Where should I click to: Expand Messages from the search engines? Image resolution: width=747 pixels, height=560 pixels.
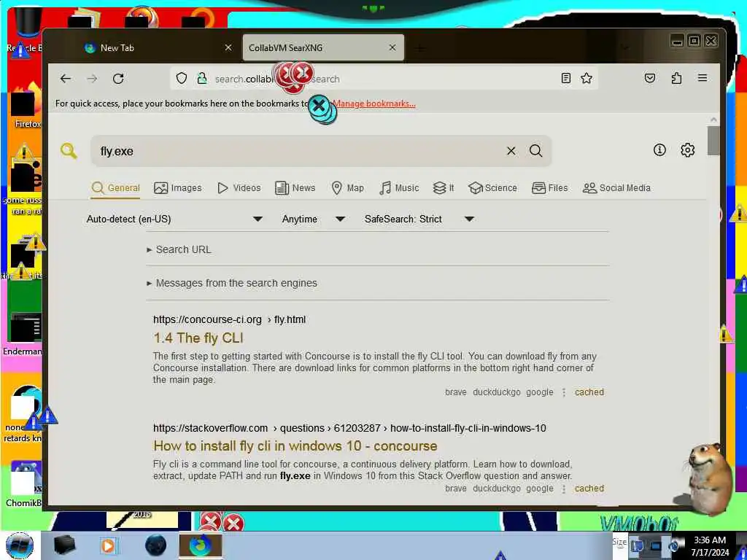(x=232, y=283)
